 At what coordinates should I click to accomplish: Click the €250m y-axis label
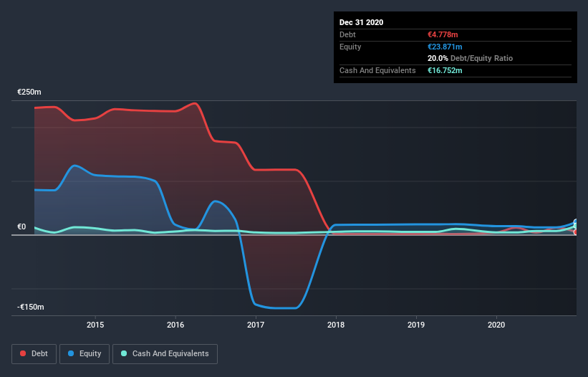[x=29, y=92]
